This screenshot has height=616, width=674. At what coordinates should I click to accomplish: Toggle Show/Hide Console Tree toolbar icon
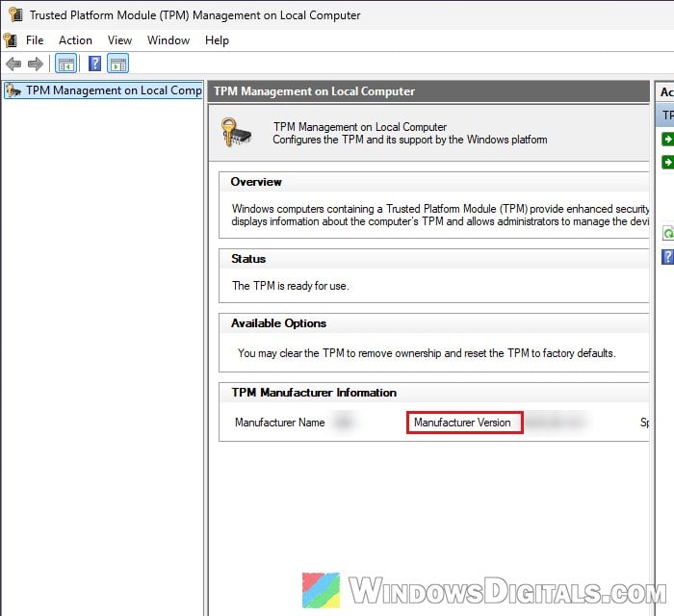[65, 64]
